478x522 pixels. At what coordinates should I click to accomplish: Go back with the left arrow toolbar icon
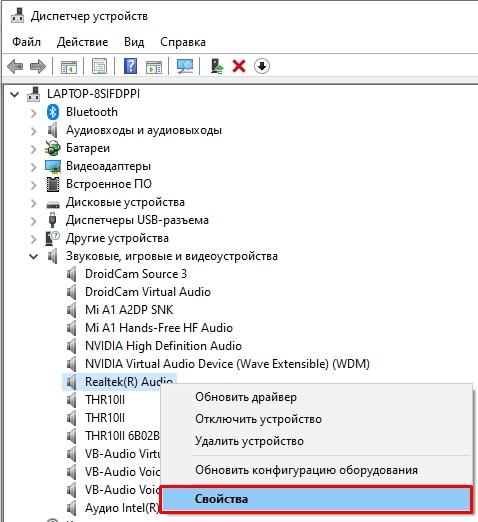[x=15, y=66]
